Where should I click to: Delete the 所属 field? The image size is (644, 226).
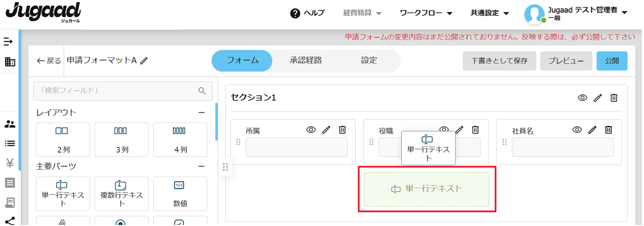(x=342, y=130)
